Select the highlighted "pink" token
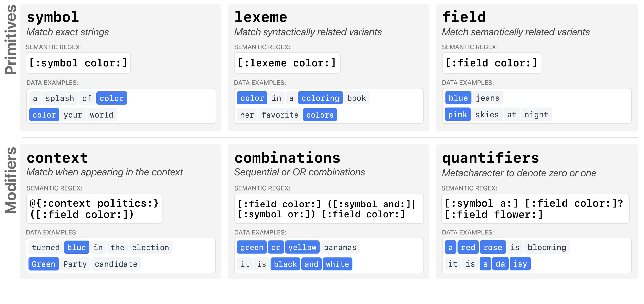This screenshot has height=304, width=644. point(457,115)
